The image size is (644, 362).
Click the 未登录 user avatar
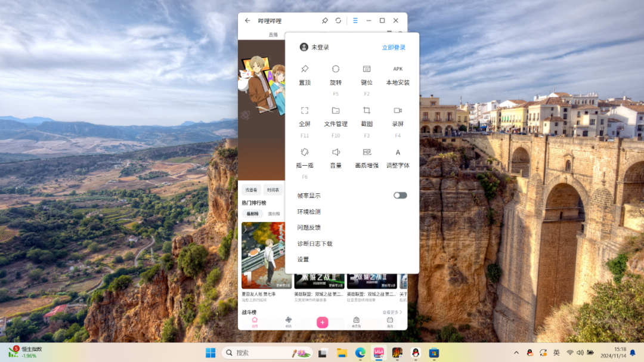click(304, 47)
